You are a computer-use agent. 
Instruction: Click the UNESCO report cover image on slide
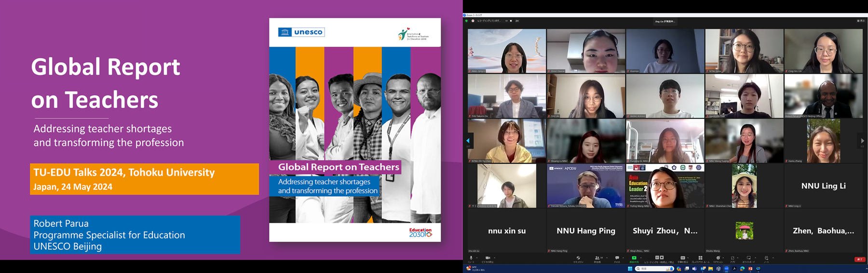click(355, 130)
